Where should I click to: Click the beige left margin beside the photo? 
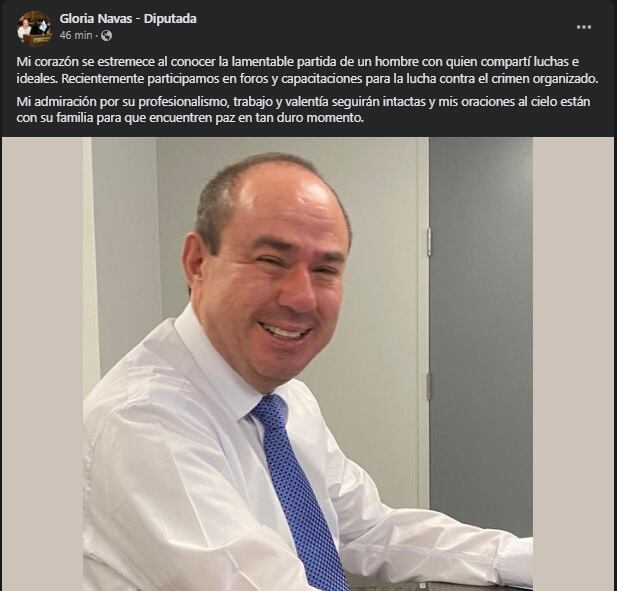pos(42,364)
